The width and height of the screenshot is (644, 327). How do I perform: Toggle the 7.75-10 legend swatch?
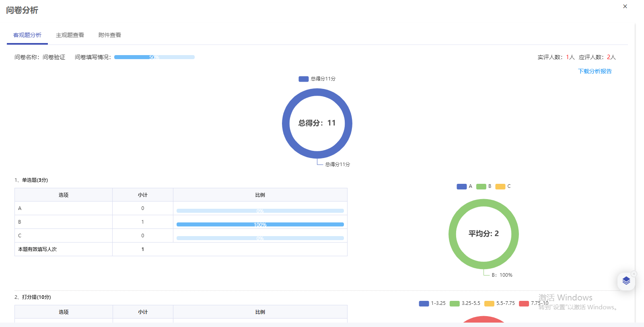[x=524, y=304]
